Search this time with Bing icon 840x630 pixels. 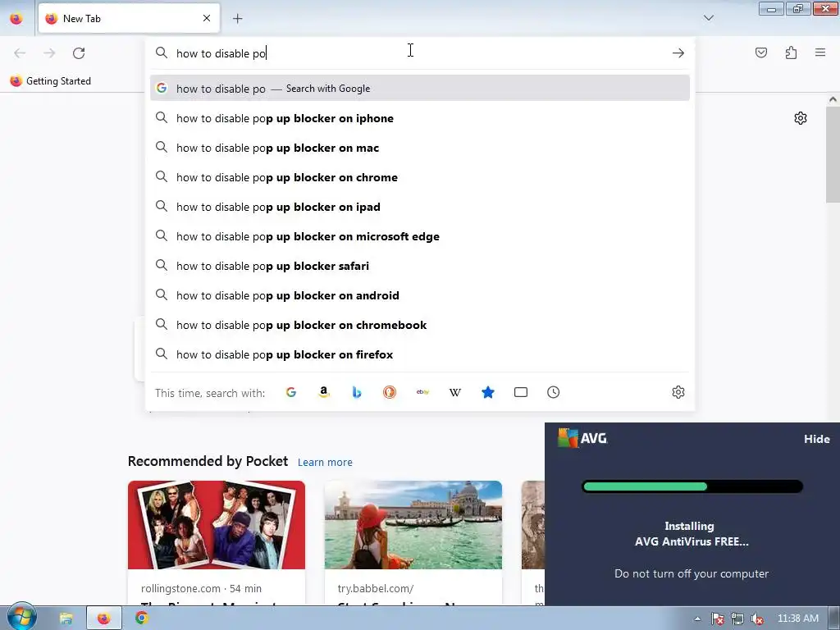(x=357, y=392)
